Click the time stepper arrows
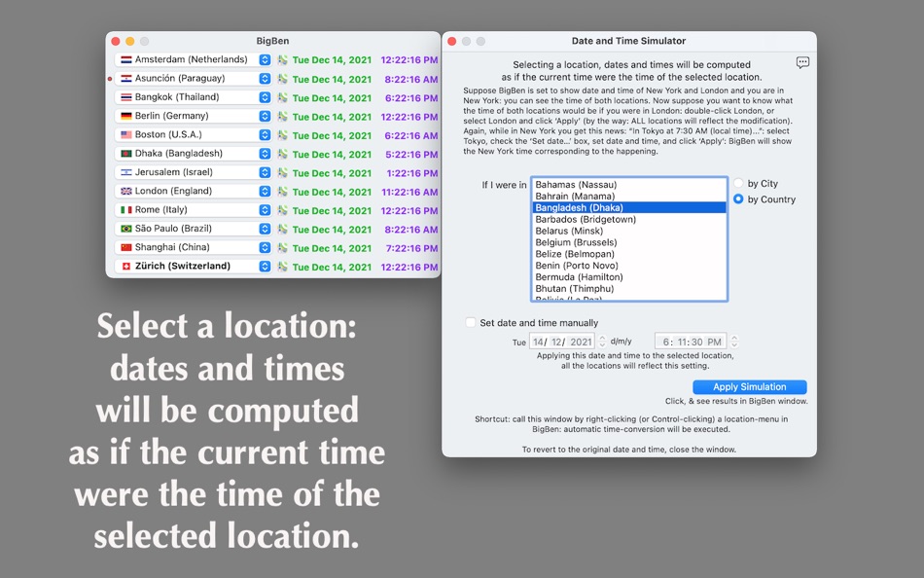Viewport: 924px width, 578px height. point(734,342)
